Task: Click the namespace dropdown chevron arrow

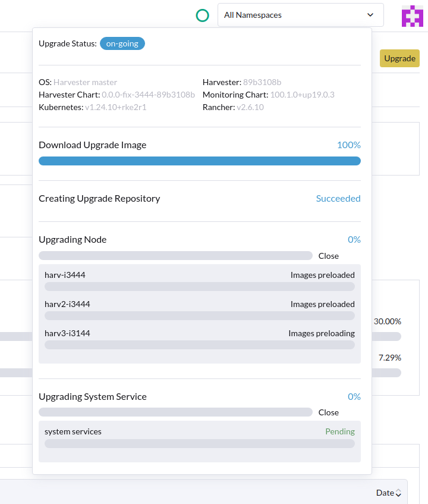Action: [370, 15]
